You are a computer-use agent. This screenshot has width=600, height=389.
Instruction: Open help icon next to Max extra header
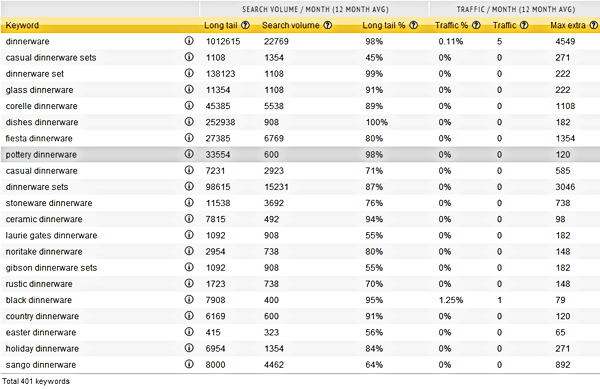593,25
